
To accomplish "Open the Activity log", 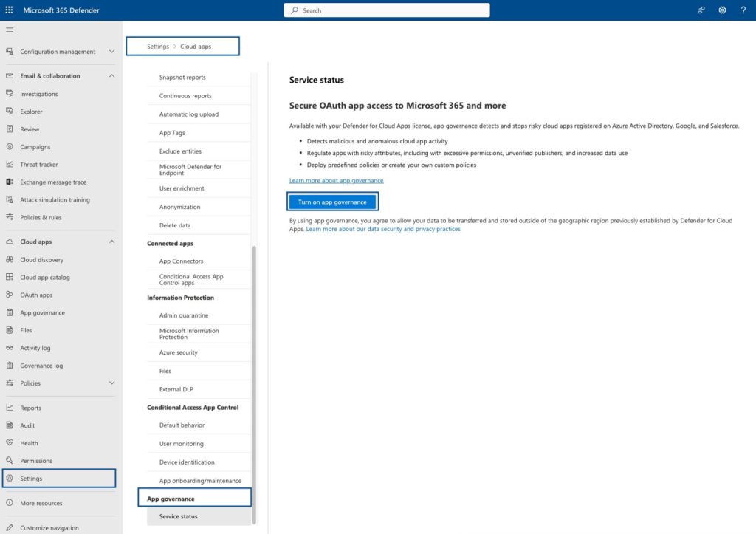I will [39, 348].
